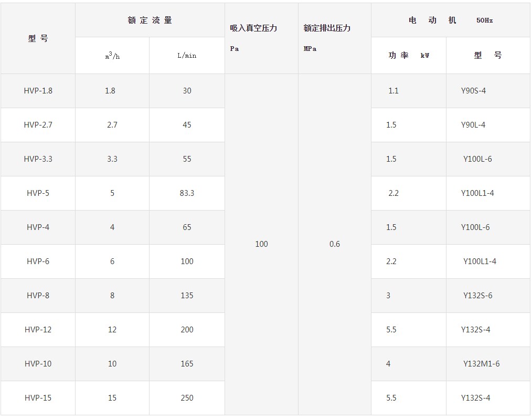Click the Y132M1-6 motor model cell

pyautogui.click(x=481, y=364)
